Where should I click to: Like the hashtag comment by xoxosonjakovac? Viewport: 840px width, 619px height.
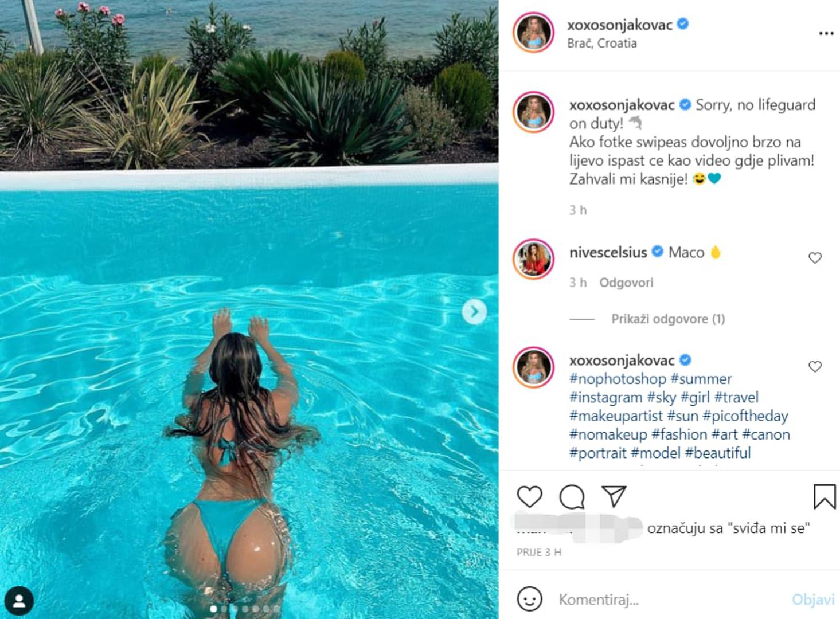(x=815, y=366)
